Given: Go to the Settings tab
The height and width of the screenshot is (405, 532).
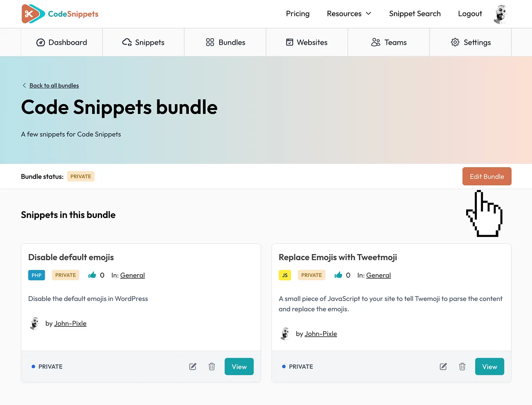Looking at the screenshot, I should [x=470, y=42].
